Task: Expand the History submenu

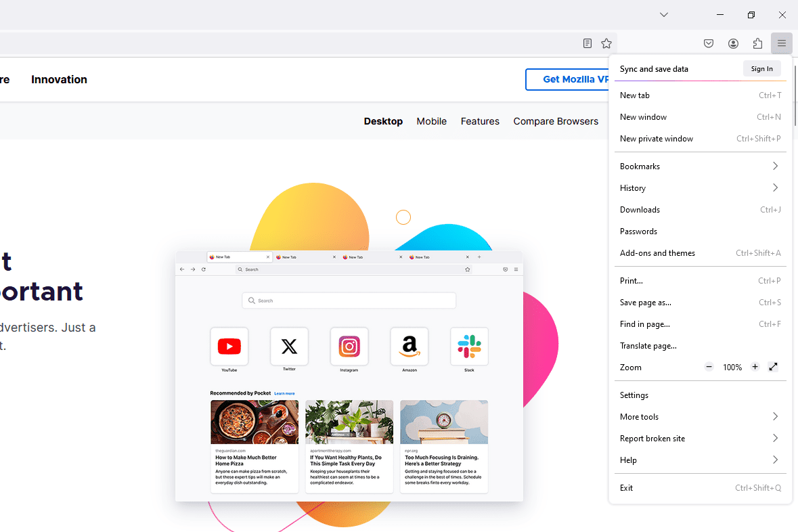Action: coord(701,188)
